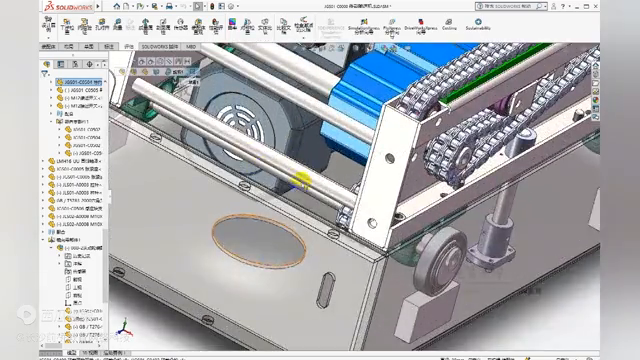
Task: Expand the LM6416 UU bearing tree node
Action: [x=43, y=161]
